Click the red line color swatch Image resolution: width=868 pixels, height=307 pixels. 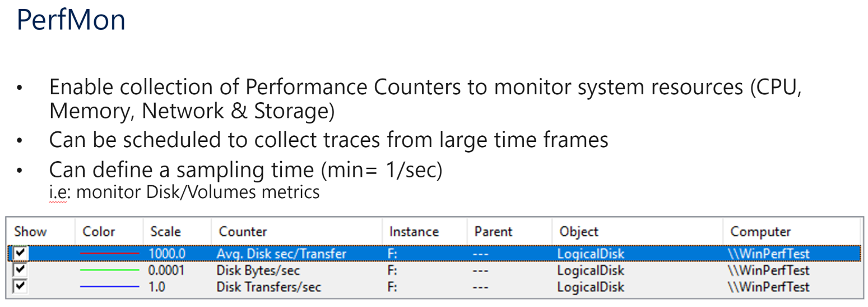(x=110, y=254)
